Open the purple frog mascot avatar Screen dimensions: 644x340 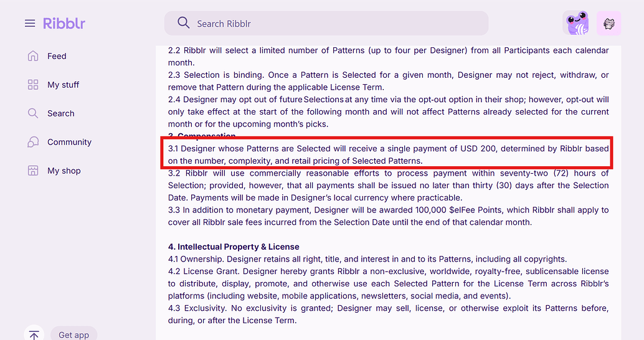point(577,24)
